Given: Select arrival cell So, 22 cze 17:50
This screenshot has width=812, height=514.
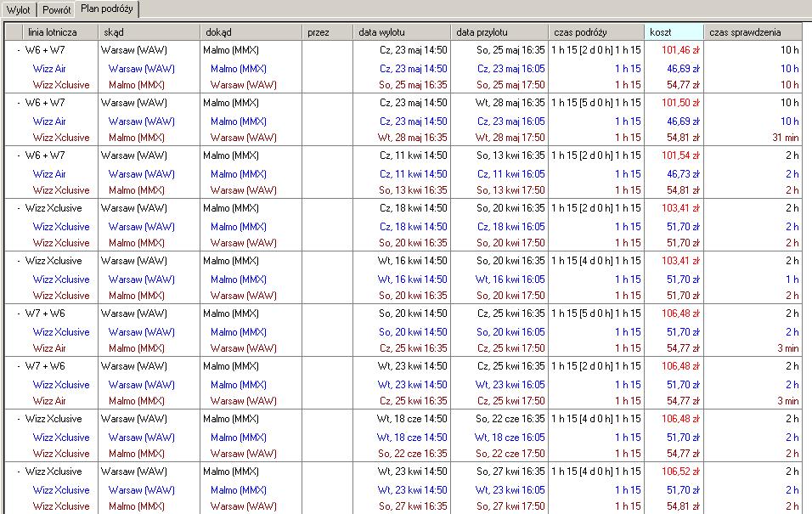Looking at the screenshot, I should pos(510,454).
